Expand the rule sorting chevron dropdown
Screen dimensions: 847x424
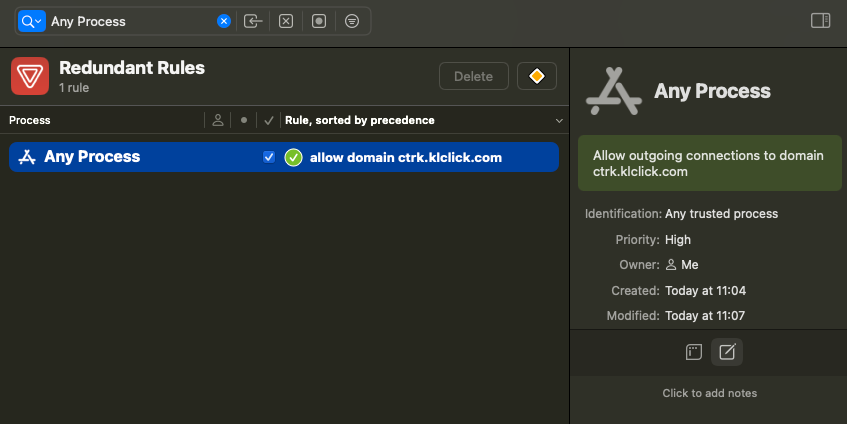pos(559,121)
